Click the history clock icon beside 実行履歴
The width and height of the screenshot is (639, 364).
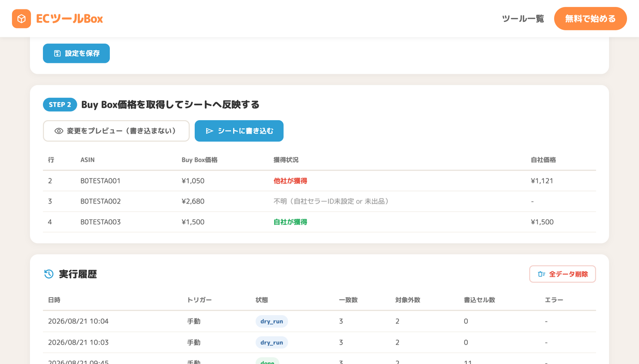coord(49,274)
